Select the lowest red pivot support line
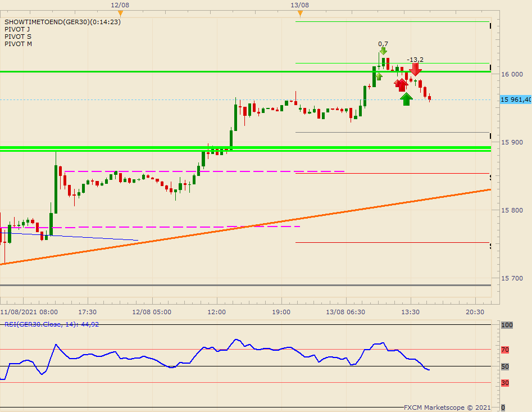 click(x=392, y=243)
